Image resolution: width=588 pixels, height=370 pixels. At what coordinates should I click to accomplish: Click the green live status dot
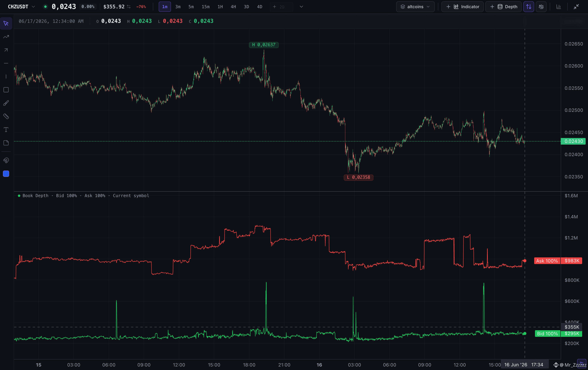pos(45,7)
